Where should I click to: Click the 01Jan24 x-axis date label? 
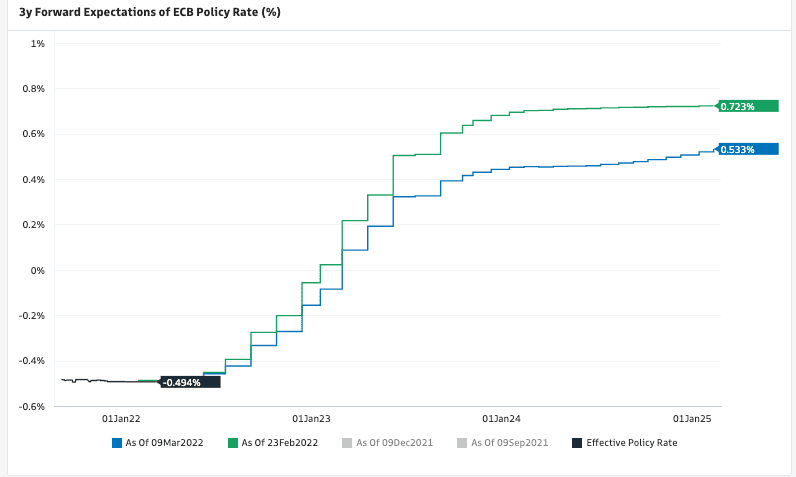pos(500,418)
